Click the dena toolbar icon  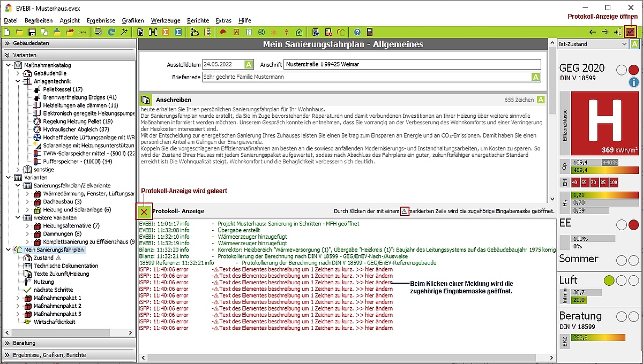point(83,32)
